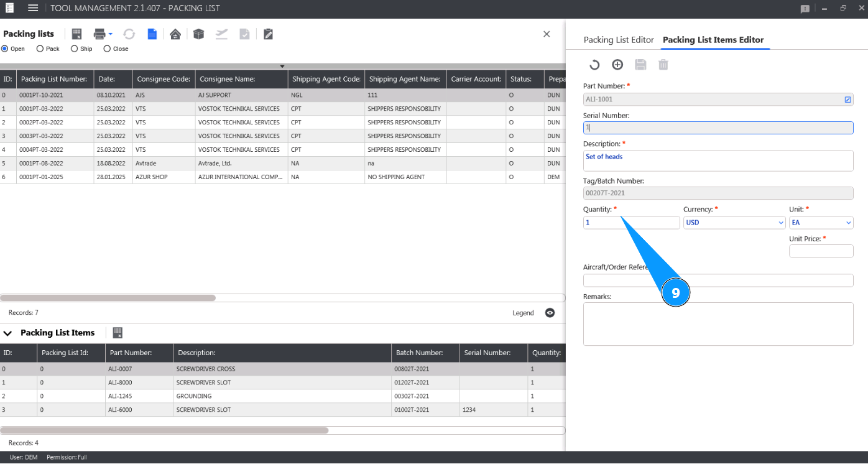Click the package box icon in toolbar

click(x=198, y=34)
